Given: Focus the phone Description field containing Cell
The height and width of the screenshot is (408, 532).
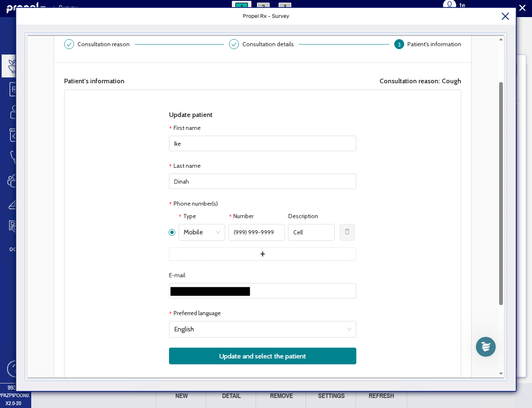Looking at the screenshot, I should click(311, 232).
